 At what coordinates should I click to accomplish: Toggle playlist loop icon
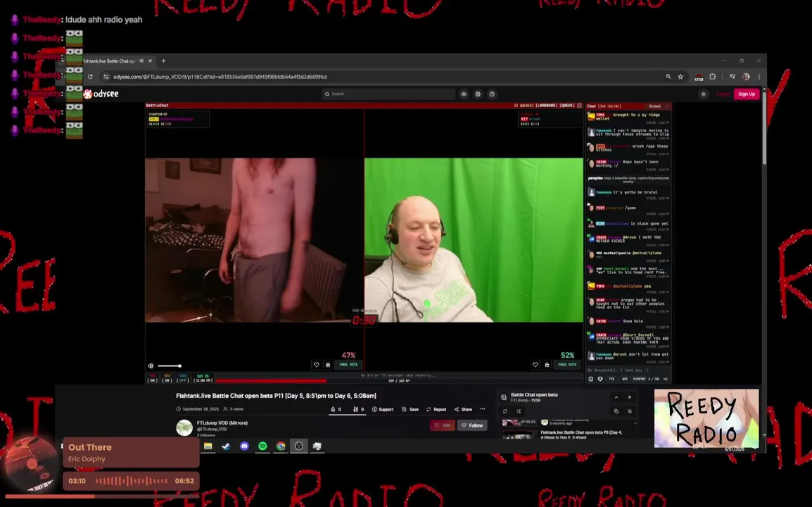pos(505,411)
